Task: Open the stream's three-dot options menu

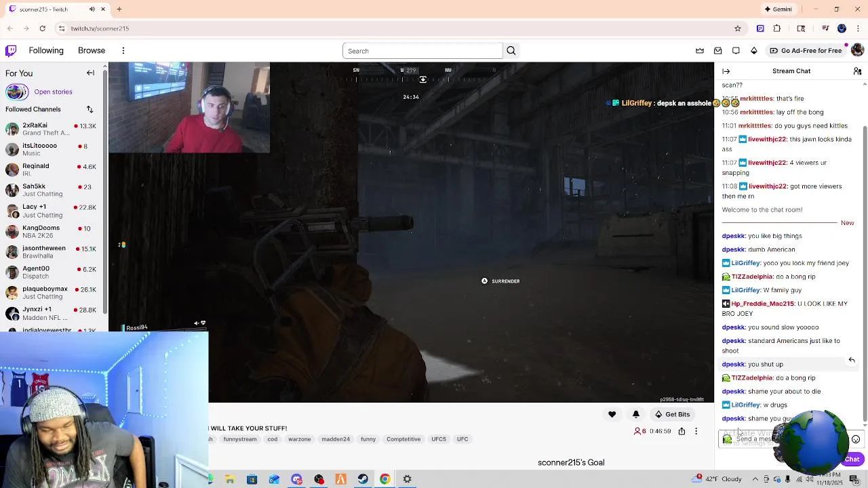Action: click(696, 431)
